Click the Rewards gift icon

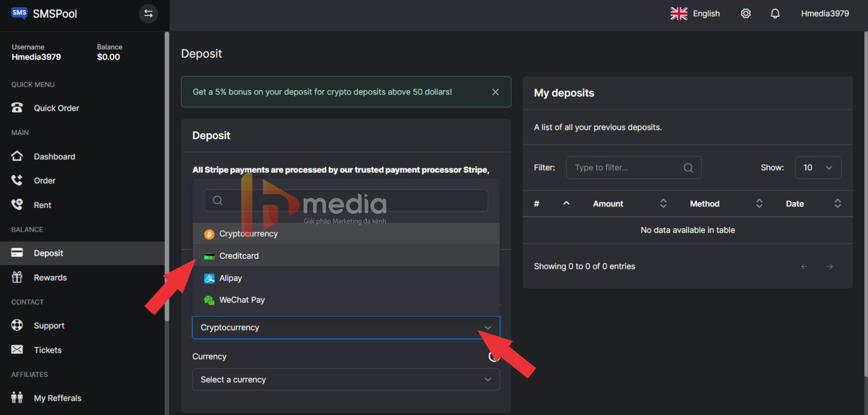(x=17, y=277)
